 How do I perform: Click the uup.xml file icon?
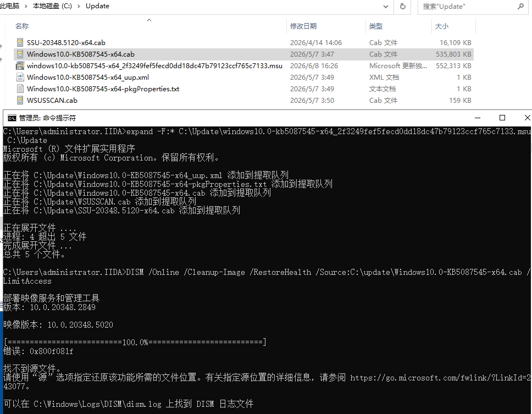20,77
